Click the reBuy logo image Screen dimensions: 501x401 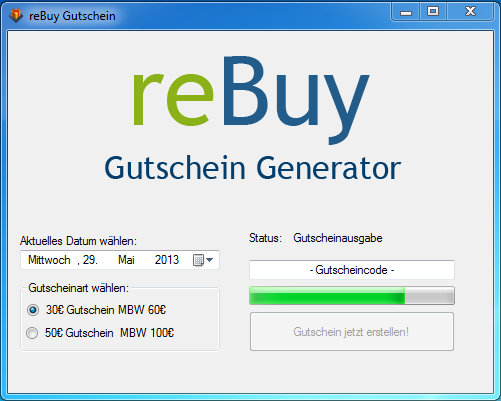(251, 99)
